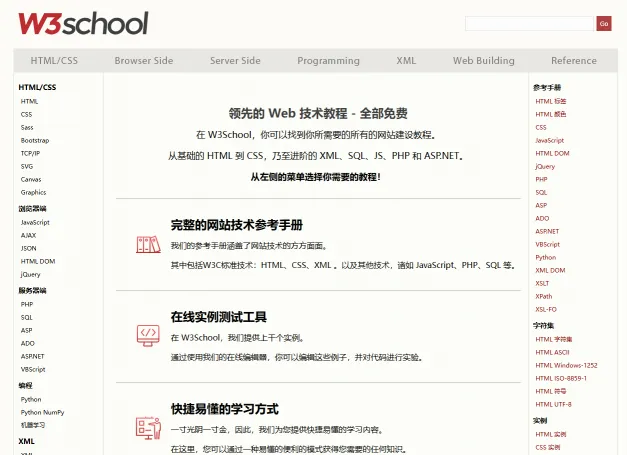Open CSS reference in right sidebar
This screenshot has height=455, width=627.
click(541, 127)
